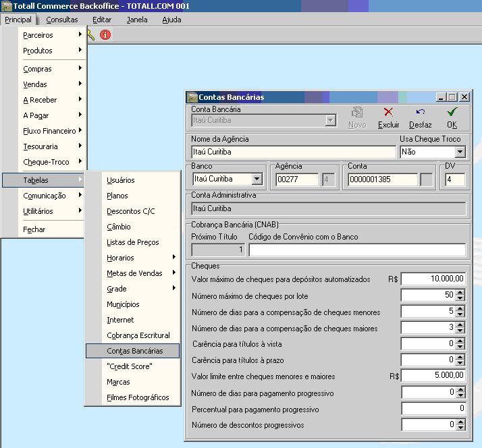Confirm with the green OK checkmark
The height and width of the screenshot is (448, 482).
452,113
